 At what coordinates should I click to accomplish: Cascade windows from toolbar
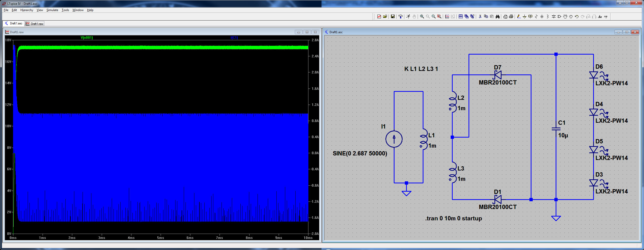[467, 17]
